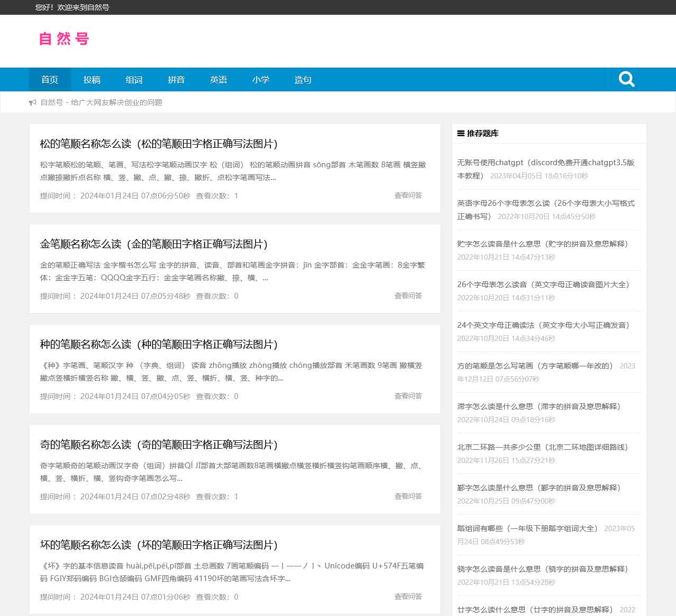Click 查看问答 under the 坏的笔顺 article
The image size is (676, 616).
pyautogui.click(x=407, y=596)
